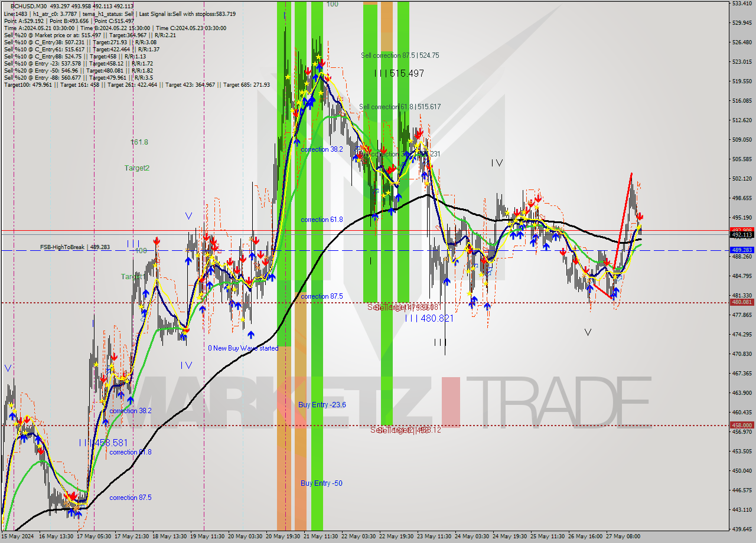Click the 'Sell %10 @ C_Entry61: 515.617' line
Screen dimensions: 756x543
82,50
